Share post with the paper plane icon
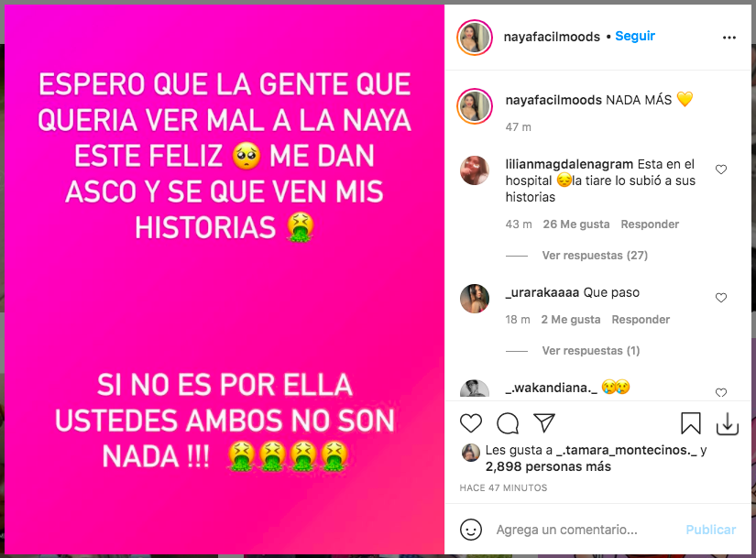The width and height of the screenshot is (756, 558). click(544, 422)
